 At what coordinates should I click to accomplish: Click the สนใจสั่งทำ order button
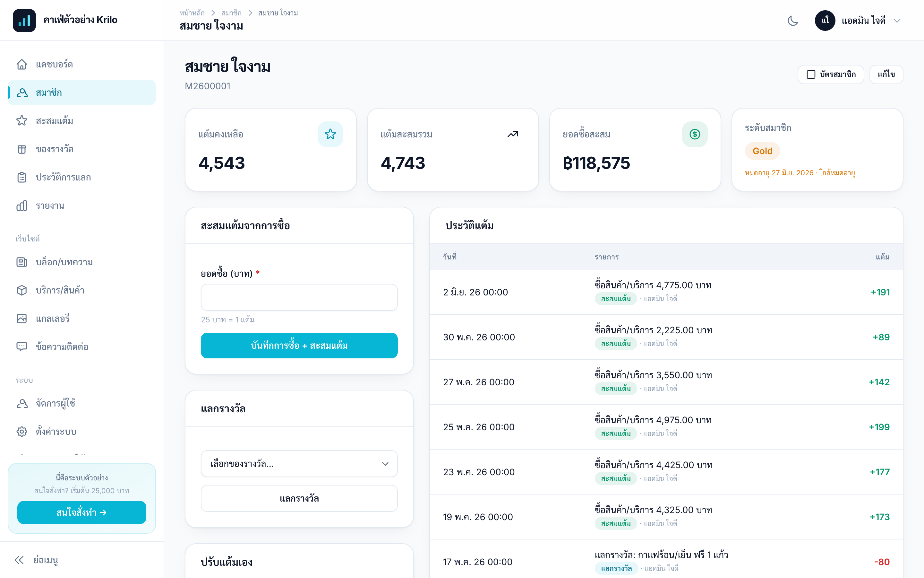click(x=82, y=512)
